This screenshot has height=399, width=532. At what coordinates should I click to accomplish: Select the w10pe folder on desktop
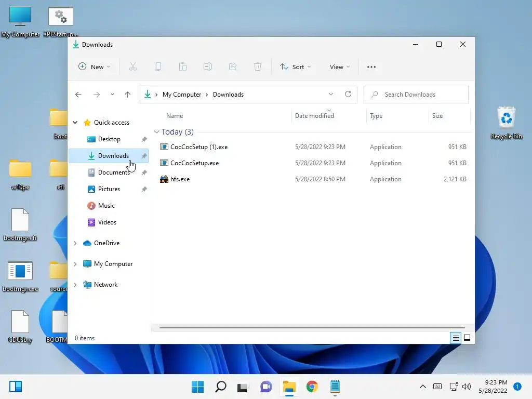tap(20, 175)
